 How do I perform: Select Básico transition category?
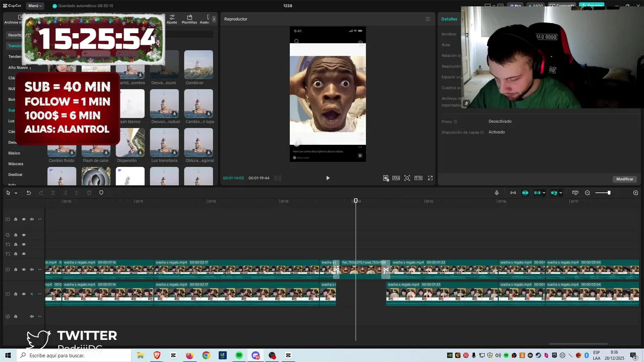tap(14, 153)
